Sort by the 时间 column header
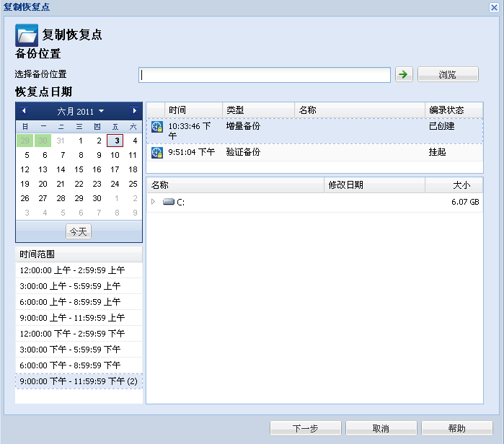 pos(193,110)
